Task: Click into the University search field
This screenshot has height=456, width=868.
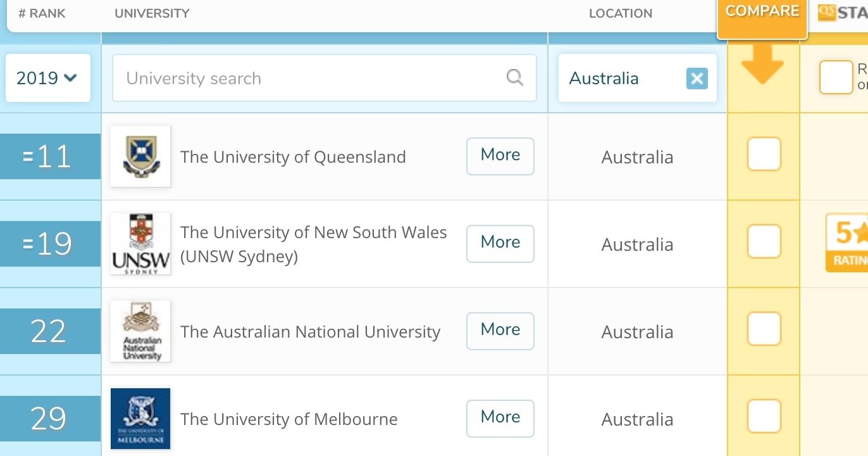Action: [310, 78]
